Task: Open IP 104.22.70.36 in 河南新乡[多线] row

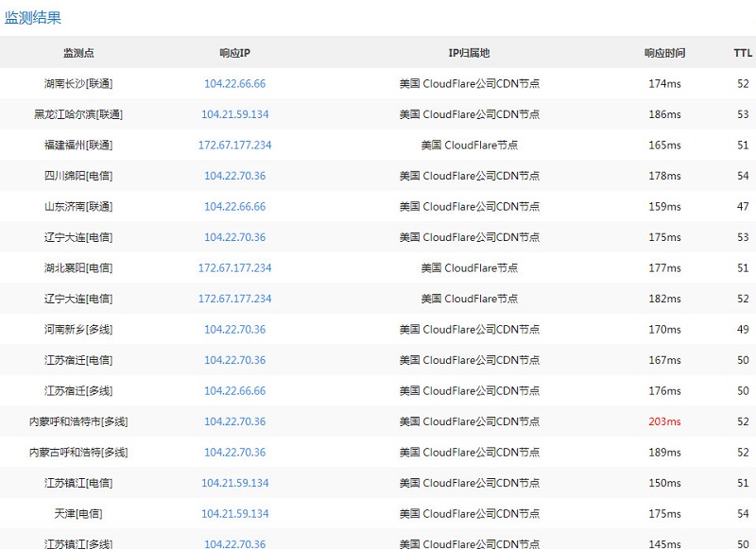Action: [234, 329]
